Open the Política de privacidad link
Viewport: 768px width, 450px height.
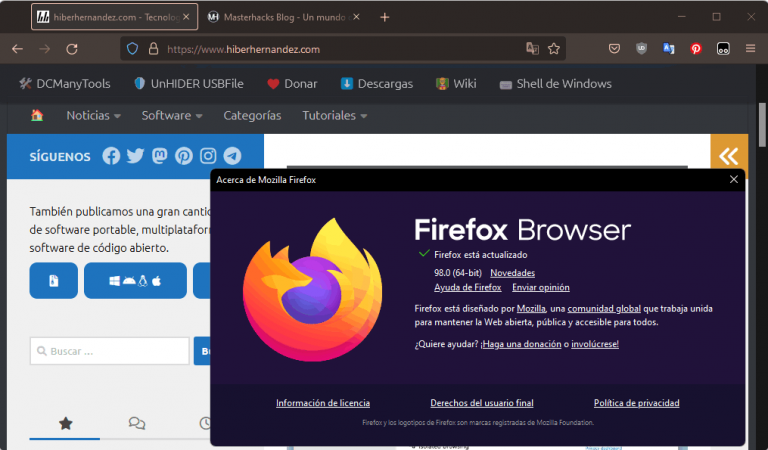point(636,403)
